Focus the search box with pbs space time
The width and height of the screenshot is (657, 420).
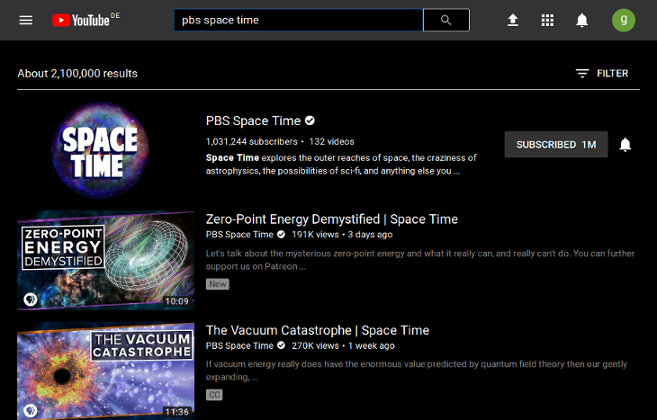[299, 20]
